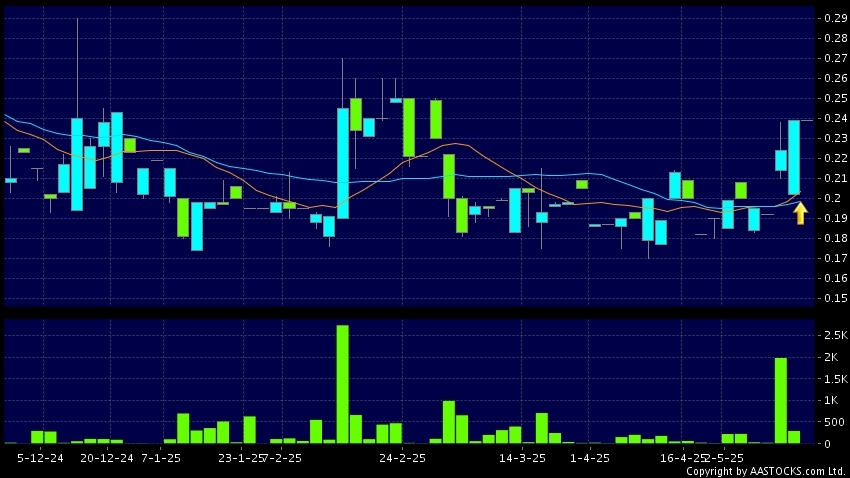Click the 1K volume axis label

831,401
